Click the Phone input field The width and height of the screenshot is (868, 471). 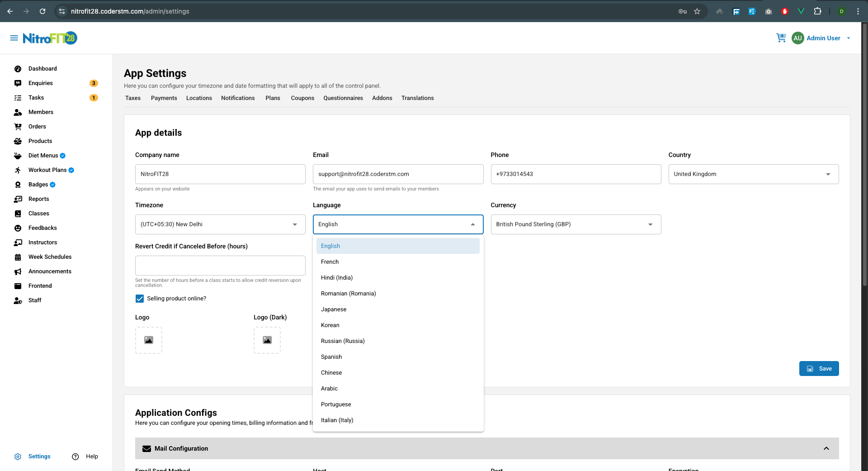pos(576,174)
